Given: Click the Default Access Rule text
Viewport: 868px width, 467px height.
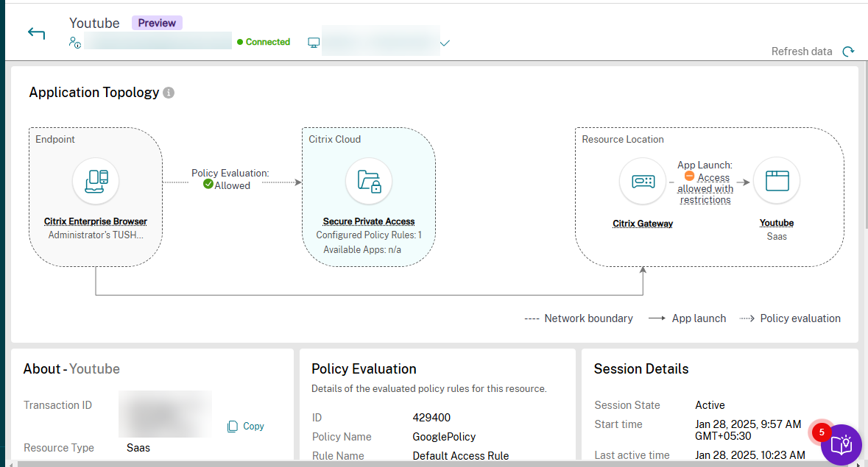Looking at the screenshot, I should (x=461, y=455).
